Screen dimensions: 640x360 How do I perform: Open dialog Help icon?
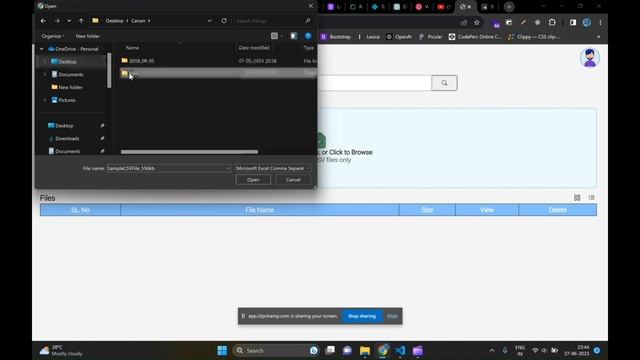[308, 36]
